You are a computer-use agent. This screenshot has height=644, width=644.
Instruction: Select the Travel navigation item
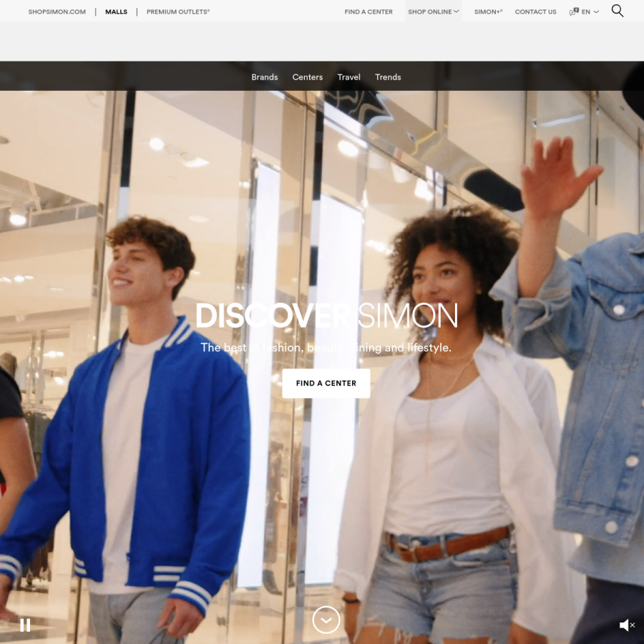click(348, 77)
